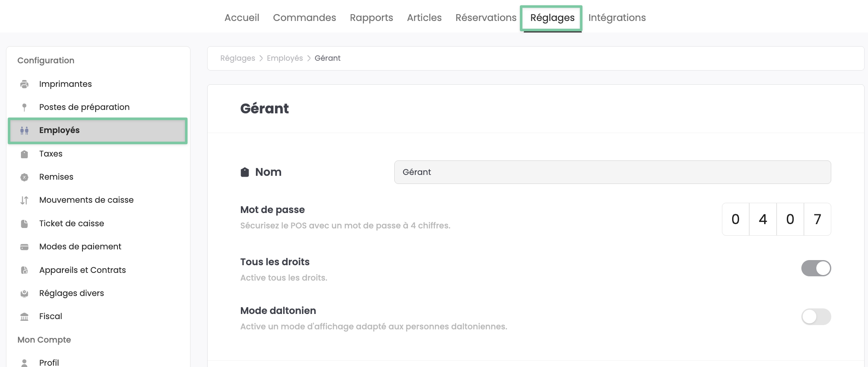
Task: Click the people icon next to Employés
Action: [x=24, y=130]
